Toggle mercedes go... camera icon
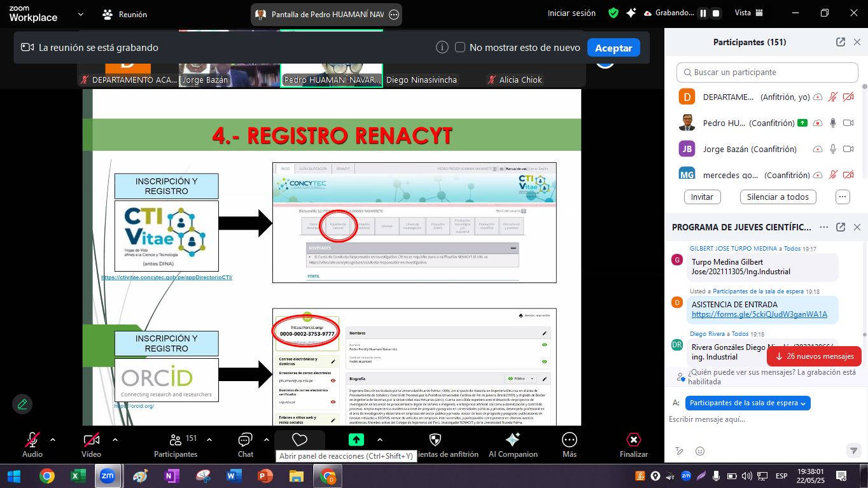This screenshot has width=868, height=488. click(x=848, y=175)
